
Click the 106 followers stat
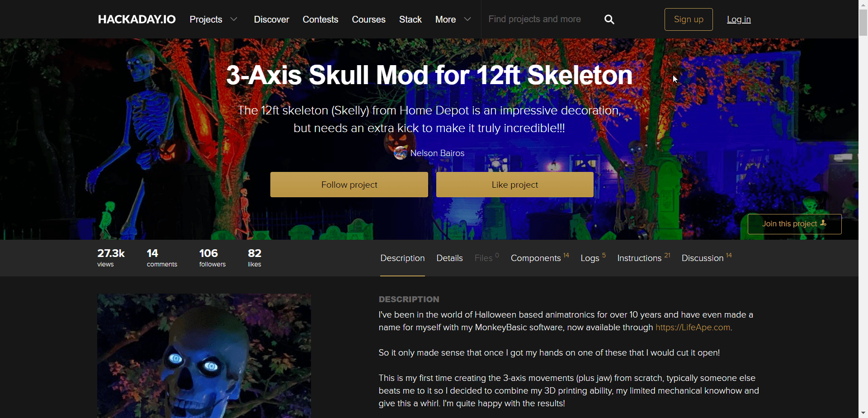[x=212, y=257]
